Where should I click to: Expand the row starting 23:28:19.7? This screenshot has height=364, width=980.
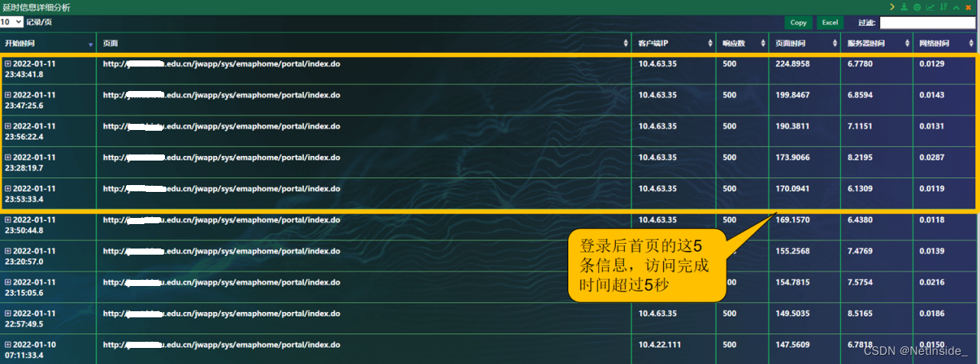[8, 158]
